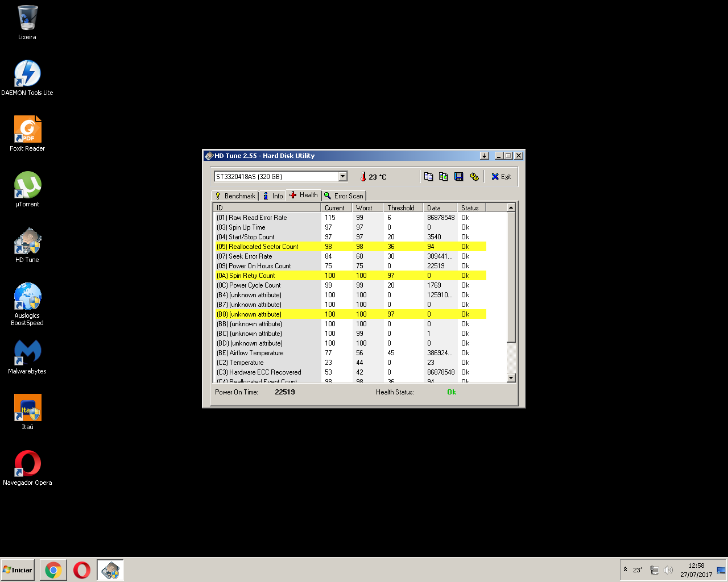Select the (B8) unknown attribute row
This screenshot has width=728, height=582.
pyautogui.click(x=350, y=314)
